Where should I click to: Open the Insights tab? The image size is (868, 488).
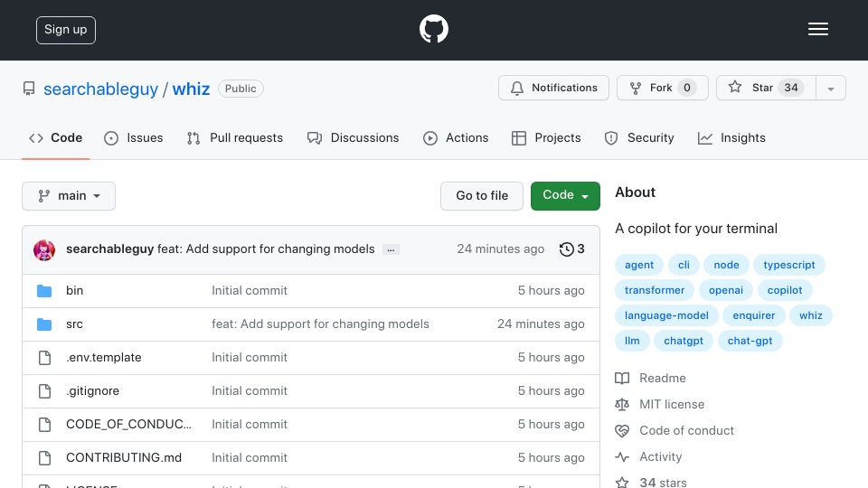point(731,137)
